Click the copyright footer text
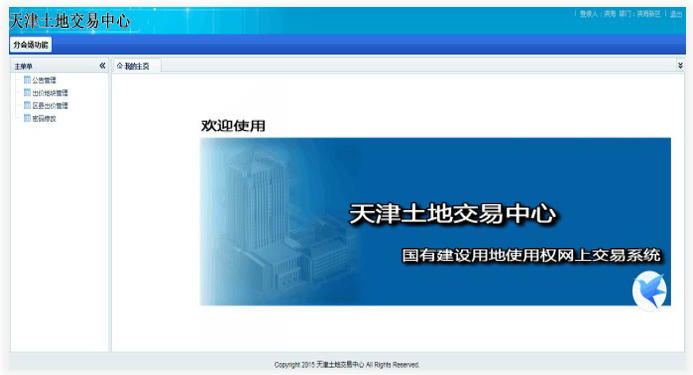The image size is (693, 375). pos(346,365)
